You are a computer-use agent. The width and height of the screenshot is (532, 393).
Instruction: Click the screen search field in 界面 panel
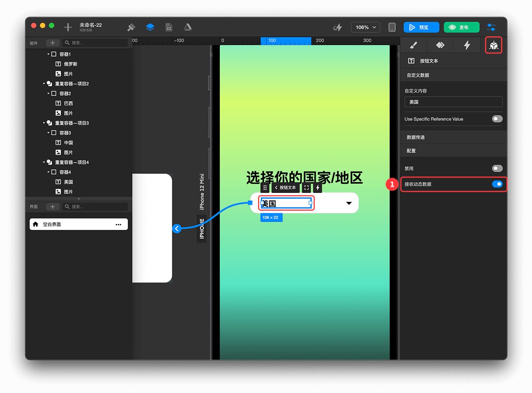tap(95, 207)
